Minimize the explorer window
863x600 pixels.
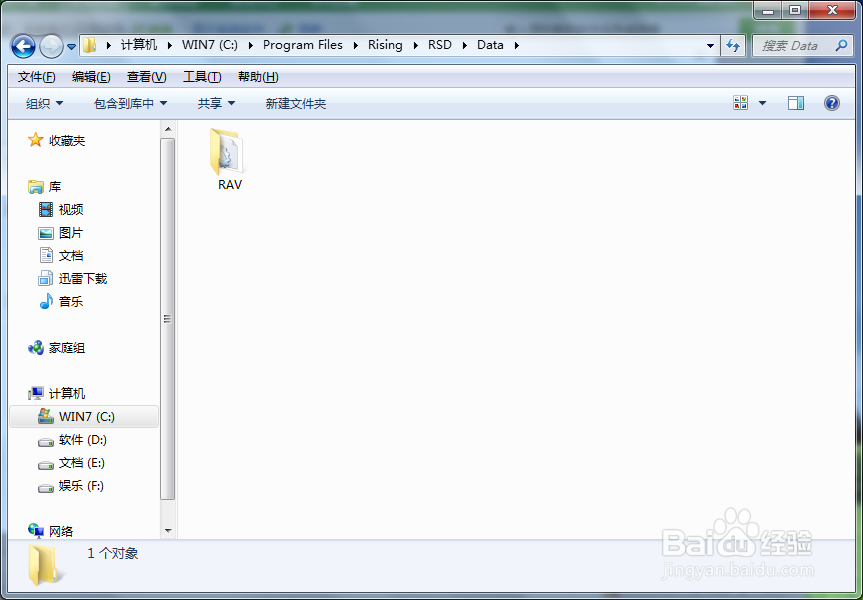coord(768,10)
